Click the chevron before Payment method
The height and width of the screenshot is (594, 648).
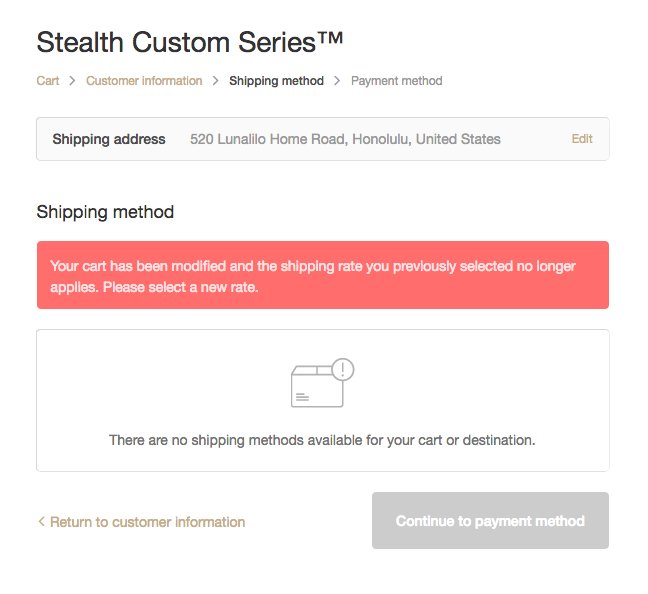(337, 81)
